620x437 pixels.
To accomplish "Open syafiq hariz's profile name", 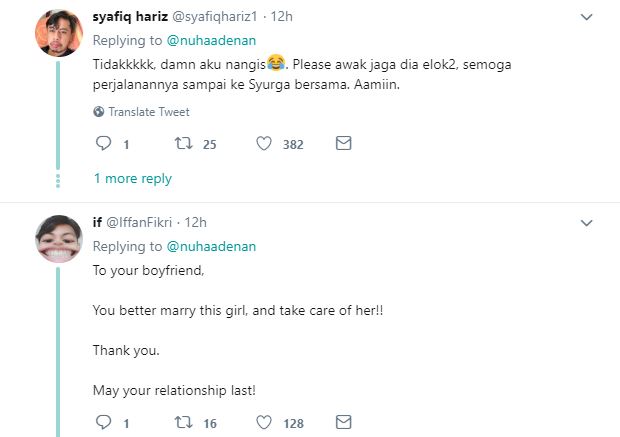I will coord(131,17).
